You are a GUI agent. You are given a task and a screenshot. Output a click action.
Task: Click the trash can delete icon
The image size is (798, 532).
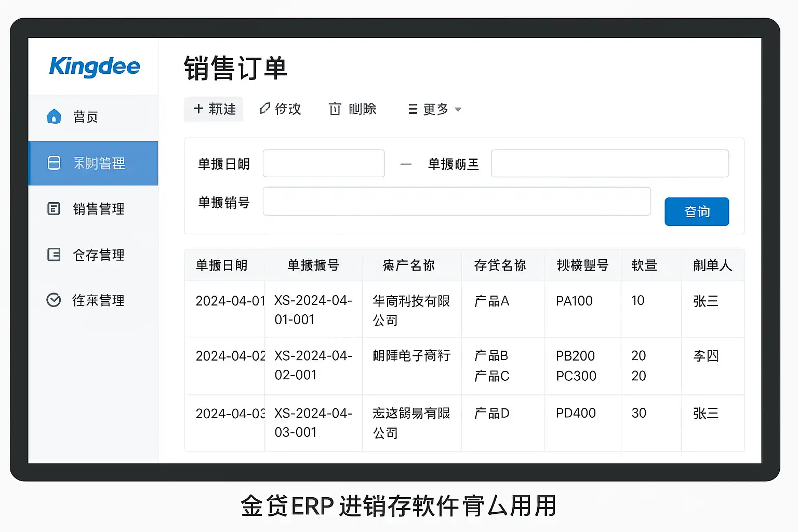coord(335,109)
